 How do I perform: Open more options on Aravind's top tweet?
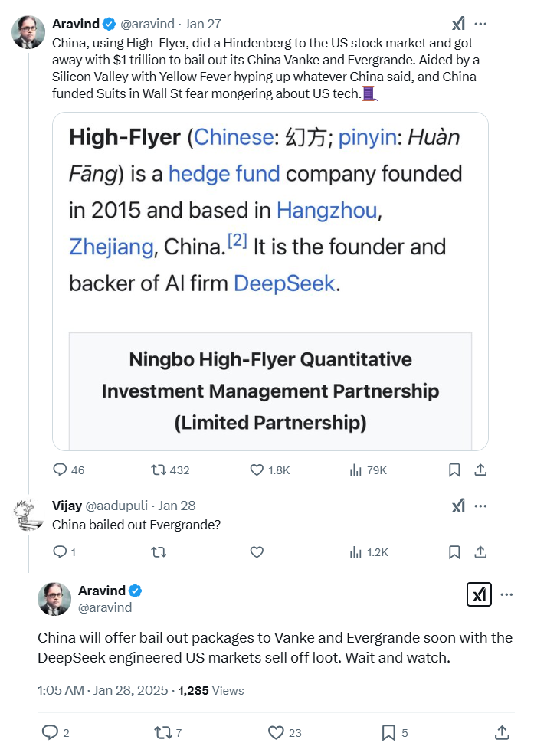coord(480,24)
